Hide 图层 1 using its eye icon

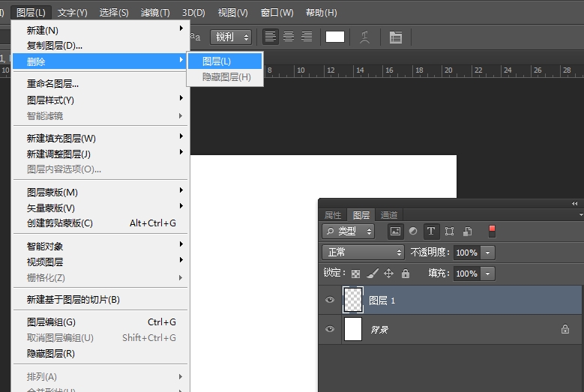coord(330,301)
